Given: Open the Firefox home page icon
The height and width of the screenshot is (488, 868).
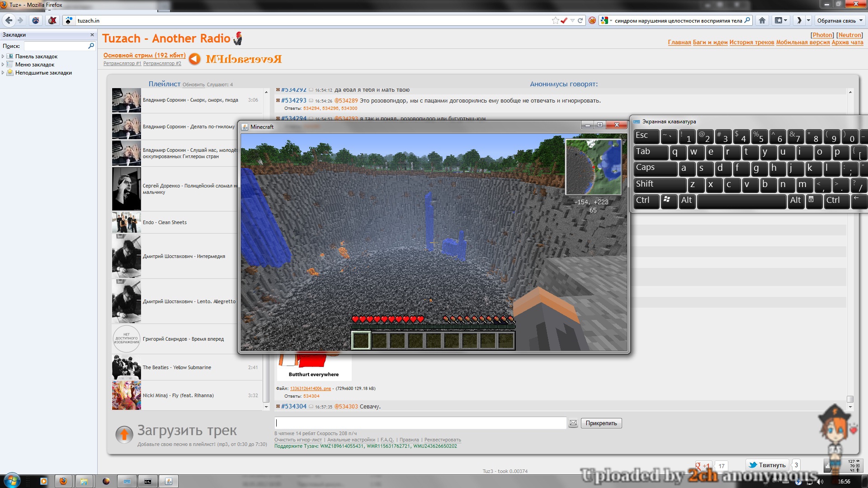Looking at the screenshot, I should point(762,20).
